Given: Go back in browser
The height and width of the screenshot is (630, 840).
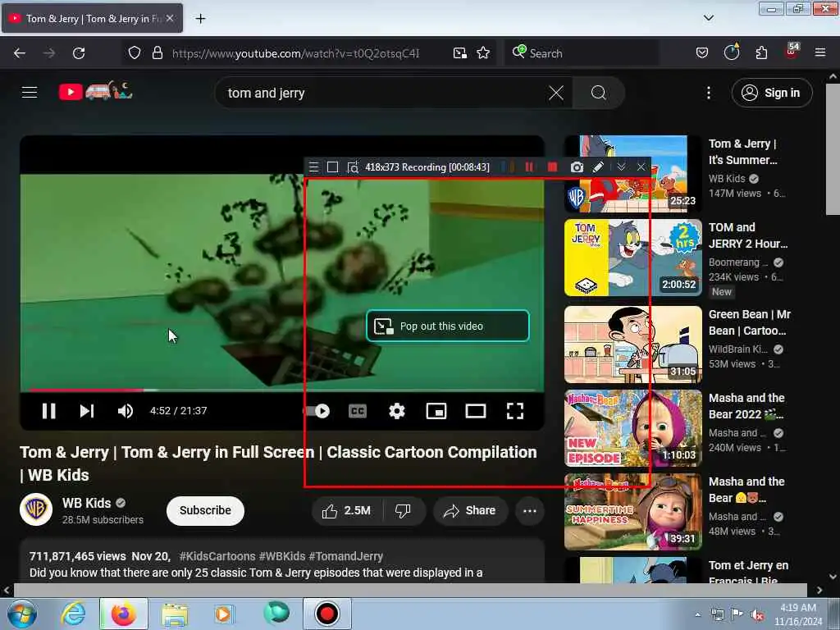Looking at the screenshot, I should (20, 53).
